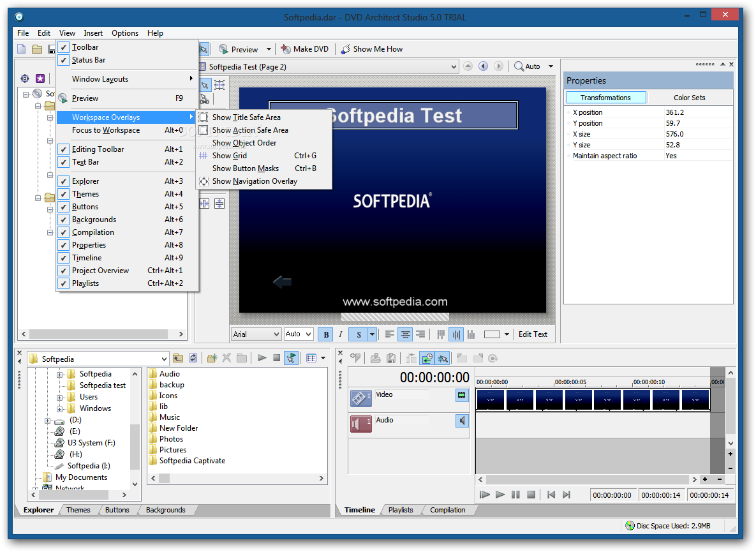Expand the Users folder in Explorer tree

(59, 398)
